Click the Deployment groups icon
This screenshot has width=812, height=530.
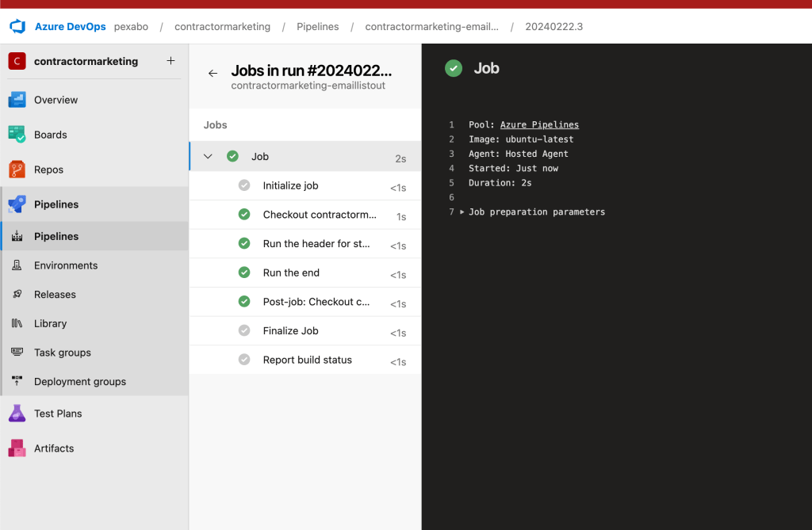(17, 381)
